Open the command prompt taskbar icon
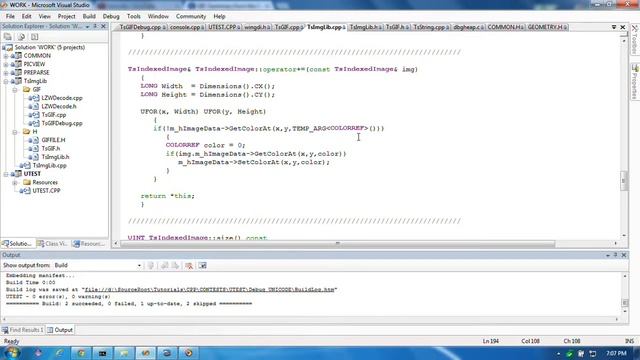 (x=102, y=353)
